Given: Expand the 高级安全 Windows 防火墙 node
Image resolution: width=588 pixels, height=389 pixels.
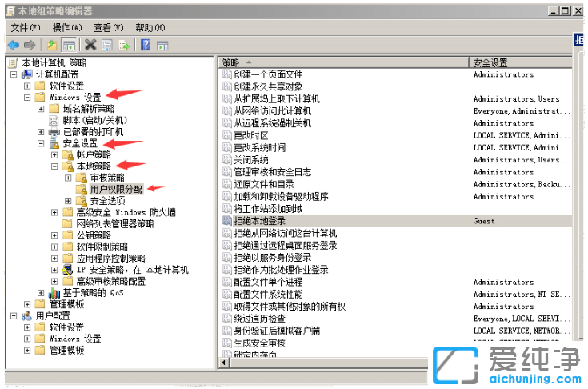Looking at the screenshot, I should 54,212.
